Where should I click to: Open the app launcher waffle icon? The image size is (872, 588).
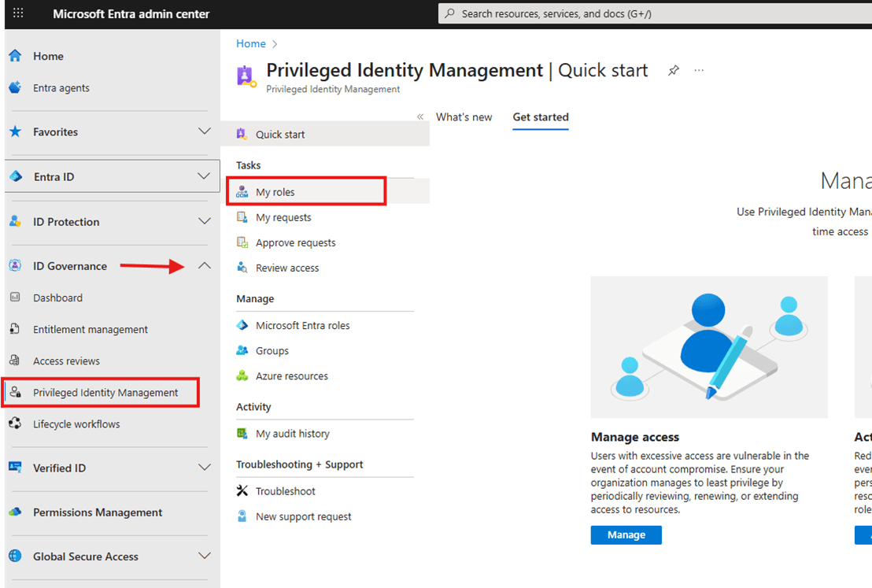pos(18,13)
